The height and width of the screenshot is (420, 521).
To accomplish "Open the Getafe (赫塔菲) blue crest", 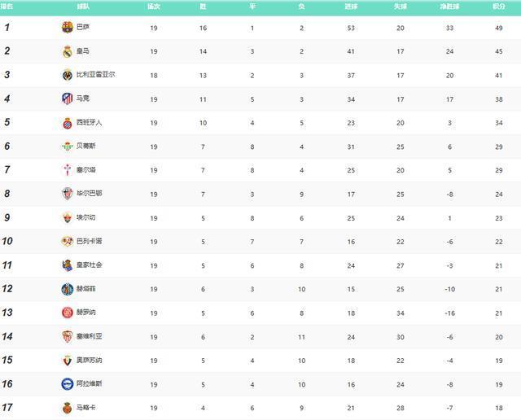I will click(x=68, y=289).
